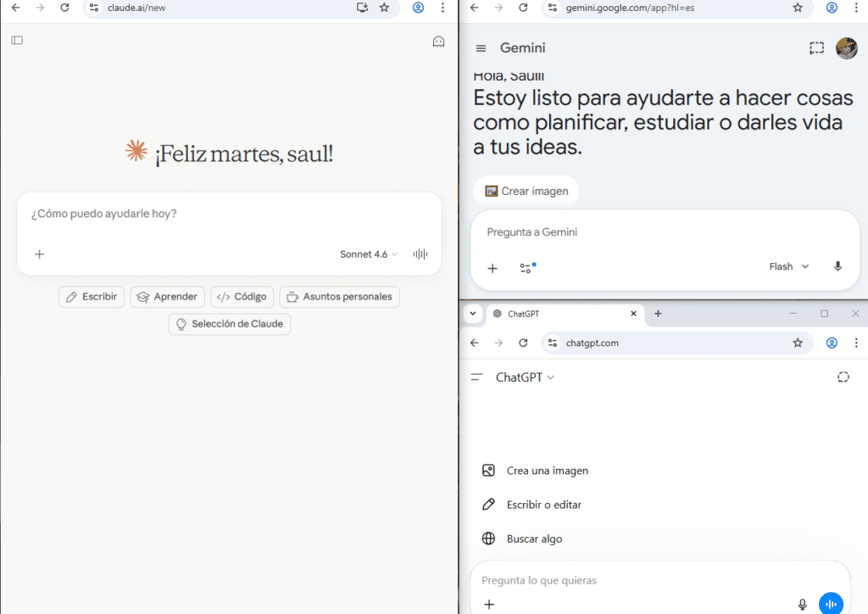Click the Asuntos personales chip
This screenshot has height=614, width=868.
click(x=339, y=297)
